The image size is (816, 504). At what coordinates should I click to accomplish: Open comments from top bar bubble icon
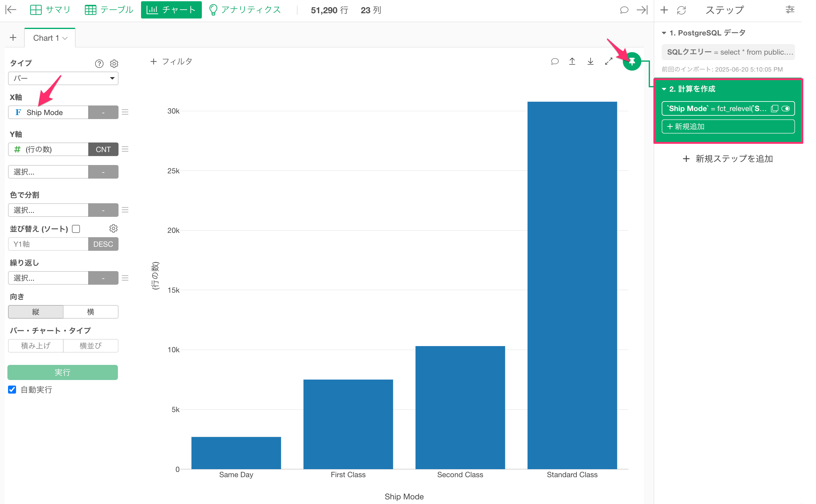click(624, 10)
